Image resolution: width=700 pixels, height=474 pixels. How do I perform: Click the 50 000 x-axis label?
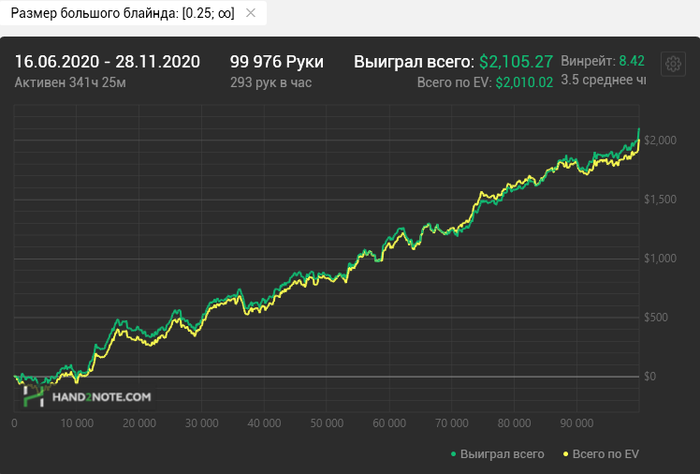point(327,423)
